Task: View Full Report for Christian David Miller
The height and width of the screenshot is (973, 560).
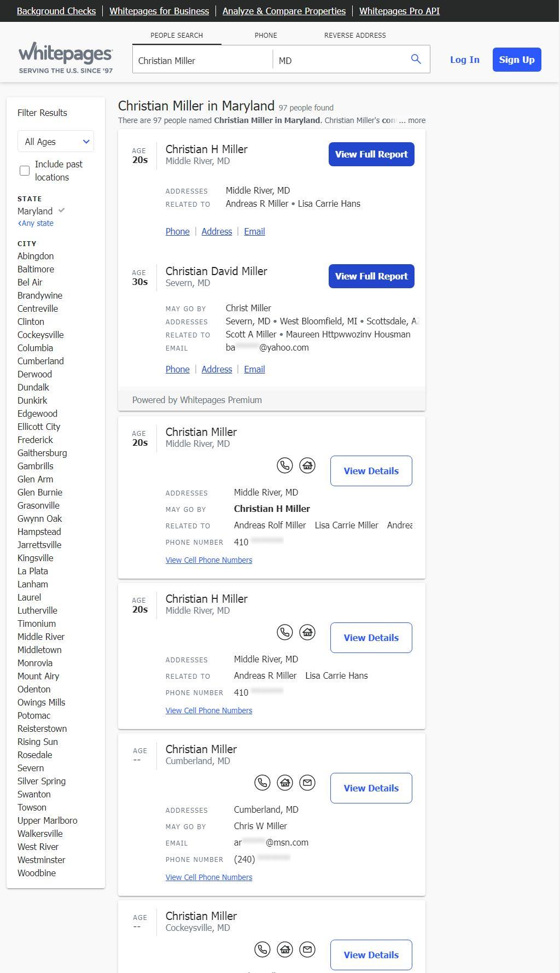Action: [371, 276]
